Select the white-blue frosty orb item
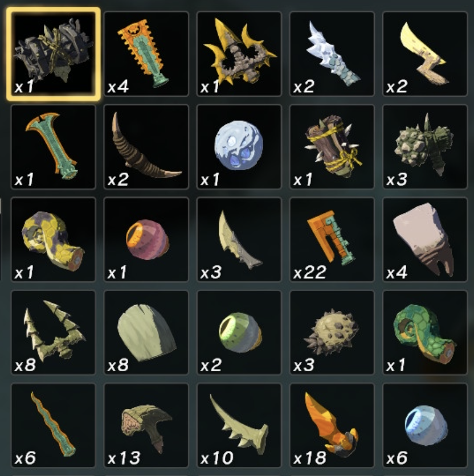 click(239, 147)
